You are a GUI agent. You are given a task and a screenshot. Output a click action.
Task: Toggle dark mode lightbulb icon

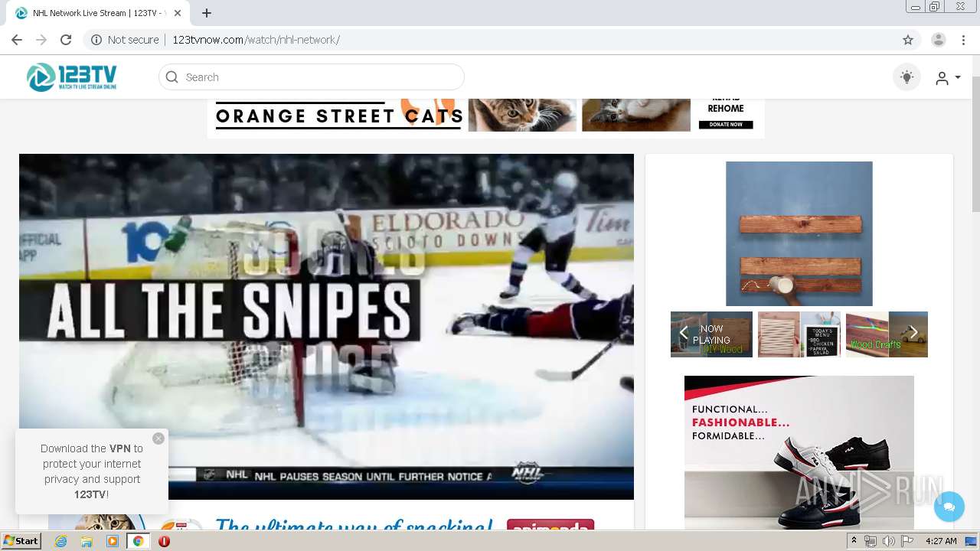906,77
